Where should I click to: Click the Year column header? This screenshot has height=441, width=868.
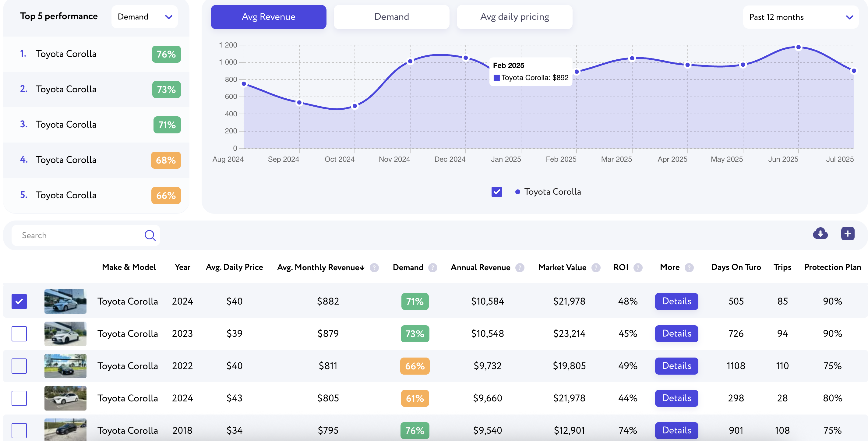(182, 267)
